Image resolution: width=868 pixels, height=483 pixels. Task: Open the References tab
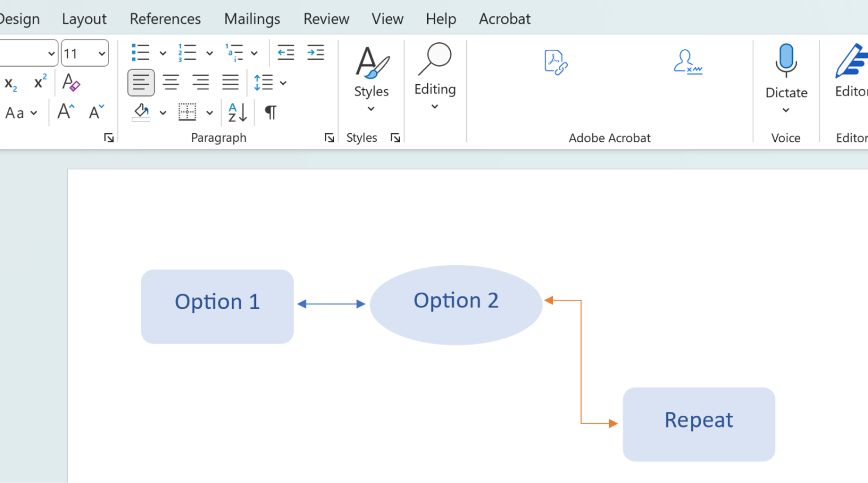(x=165, y=19)
